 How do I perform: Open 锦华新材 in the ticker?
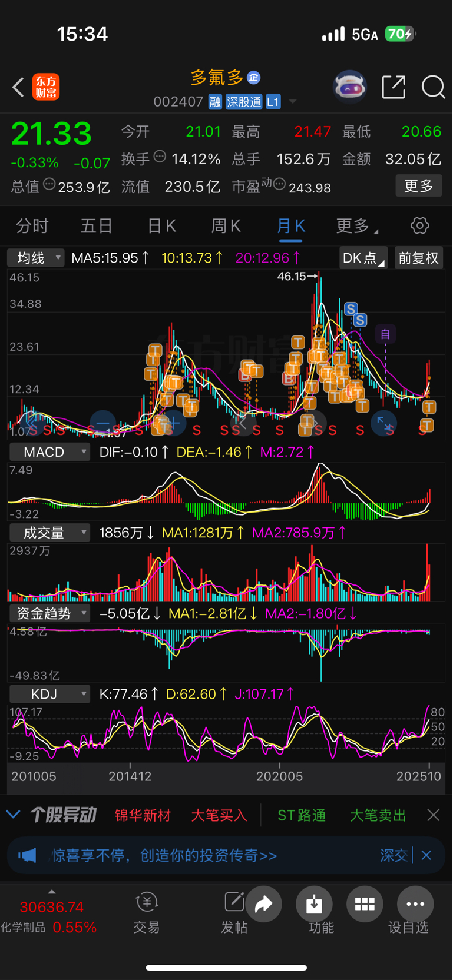[x=143, y=815]
